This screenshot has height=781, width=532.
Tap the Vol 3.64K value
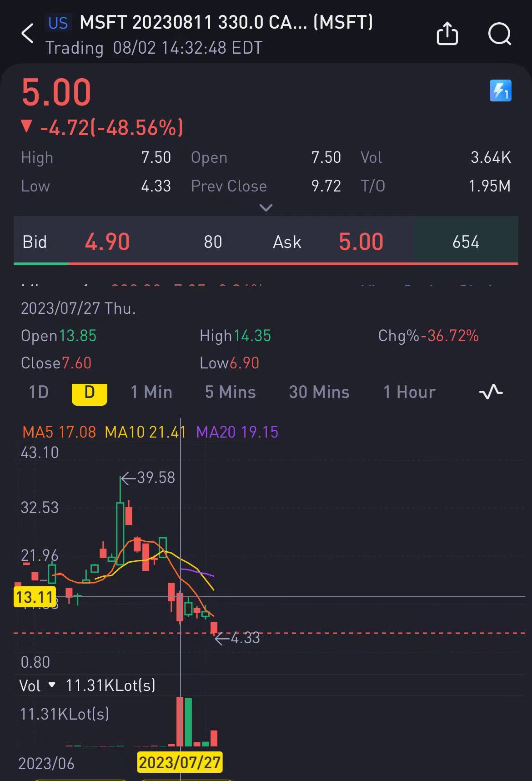[x=491, y=157]
